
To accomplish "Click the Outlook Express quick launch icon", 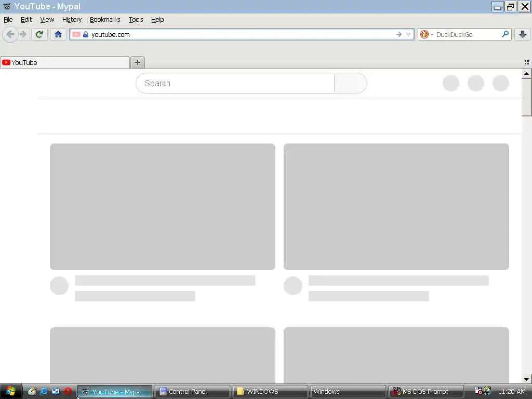I will [x=56, y=391].
